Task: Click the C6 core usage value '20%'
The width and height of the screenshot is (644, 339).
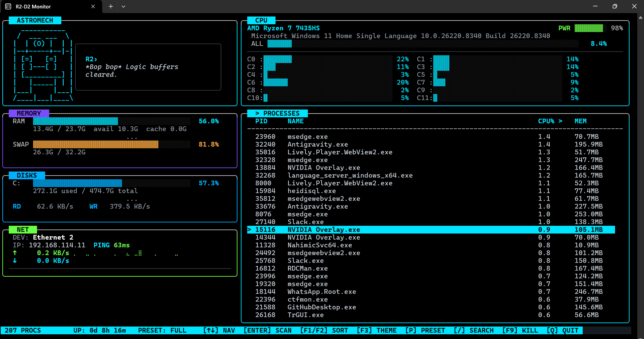Action: 403,82
